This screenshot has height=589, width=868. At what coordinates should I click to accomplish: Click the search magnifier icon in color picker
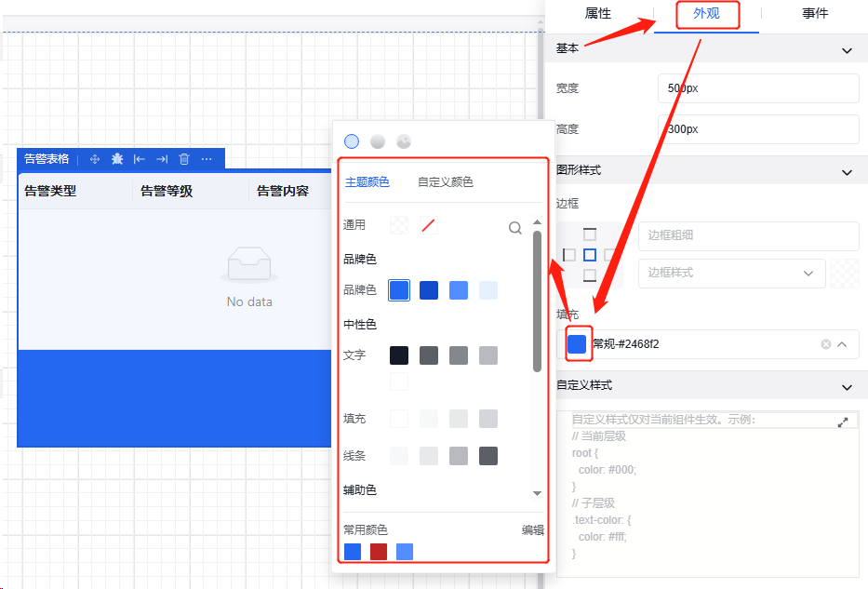514,228
